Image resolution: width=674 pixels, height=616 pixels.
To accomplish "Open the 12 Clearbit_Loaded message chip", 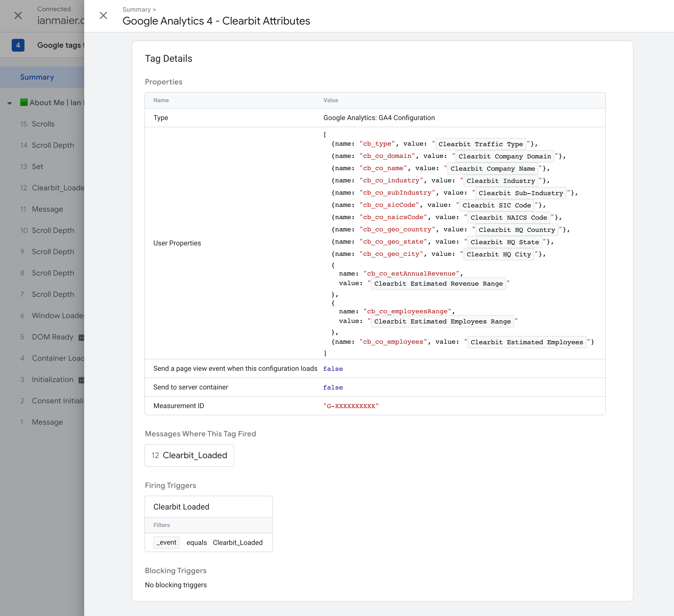I will pyautogui.click(x=189, y=455).
